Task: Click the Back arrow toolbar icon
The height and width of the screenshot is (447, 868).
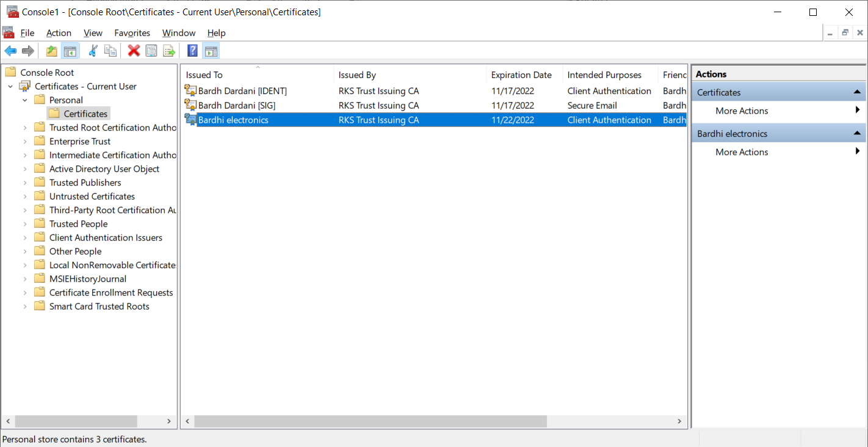Action: pyautogui.click(x=10, y=51)
